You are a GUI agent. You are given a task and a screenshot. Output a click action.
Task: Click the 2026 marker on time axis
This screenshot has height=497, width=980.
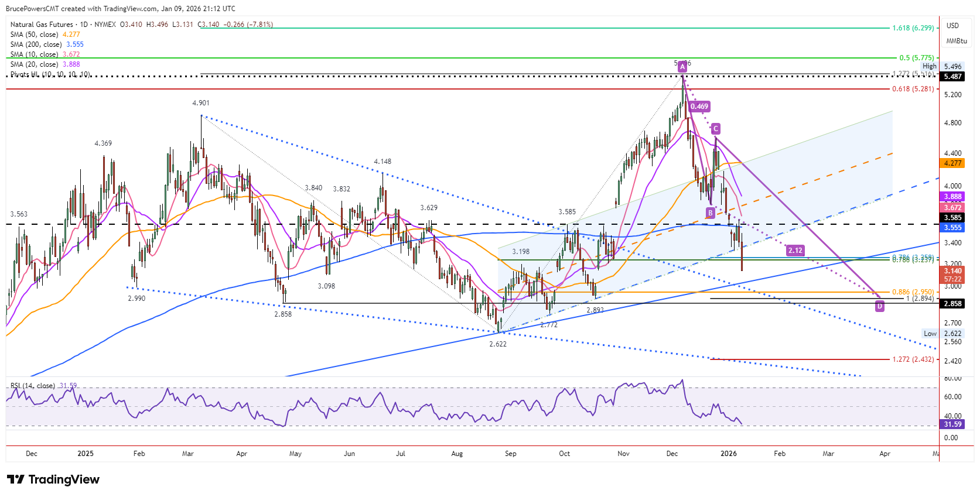click(728, 454)
